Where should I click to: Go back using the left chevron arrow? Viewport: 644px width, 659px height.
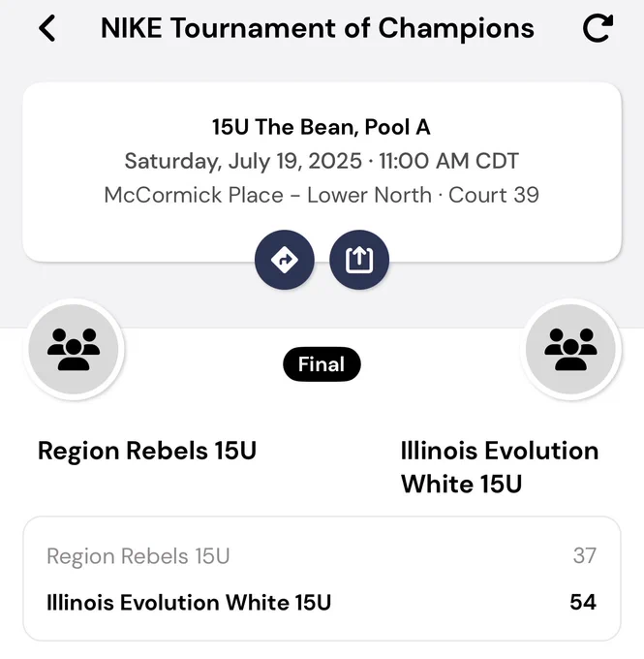click(x=47, y=28)
